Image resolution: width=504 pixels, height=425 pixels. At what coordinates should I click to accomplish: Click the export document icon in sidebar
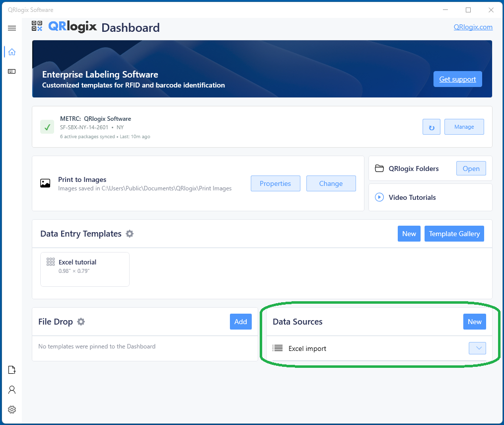(12, 370)
